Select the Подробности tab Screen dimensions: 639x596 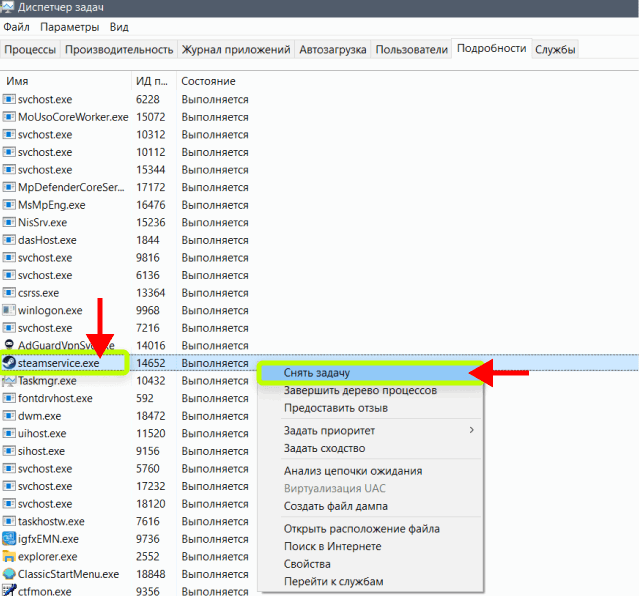coord(491,49)
